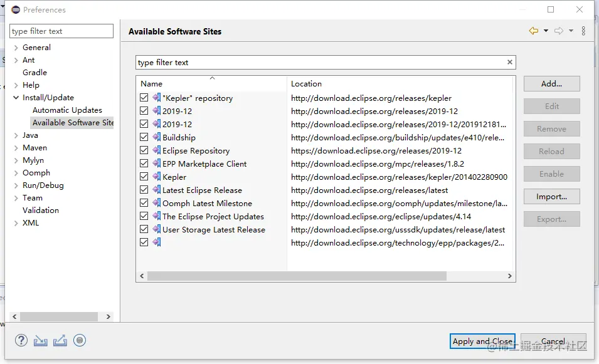Image resolution: width=599 pixels, height=364 pixels.
Task: Select Available Software Sites tree item
Action: (73, 122)
